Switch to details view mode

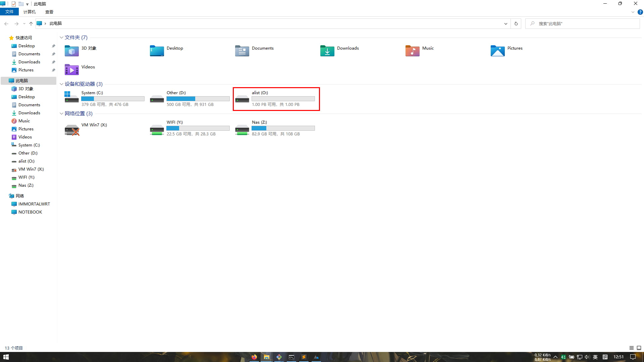631,348
